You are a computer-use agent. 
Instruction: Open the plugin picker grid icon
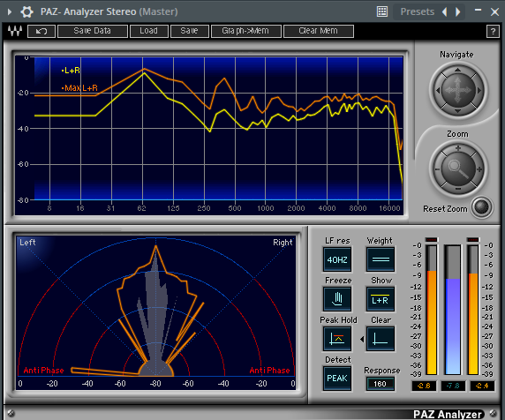382,11
